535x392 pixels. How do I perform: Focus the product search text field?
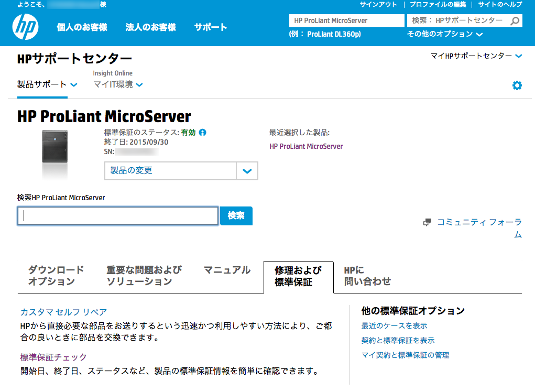118,216
